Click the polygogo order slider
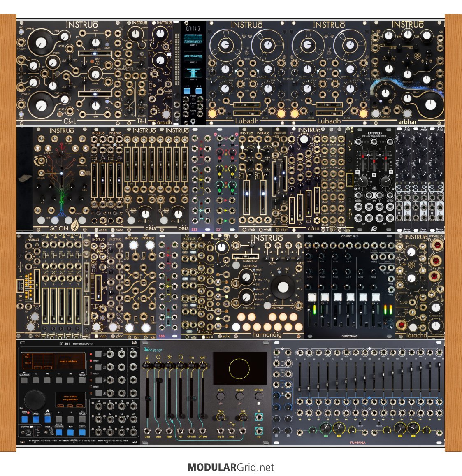462x476 pixels. [158, 398]
